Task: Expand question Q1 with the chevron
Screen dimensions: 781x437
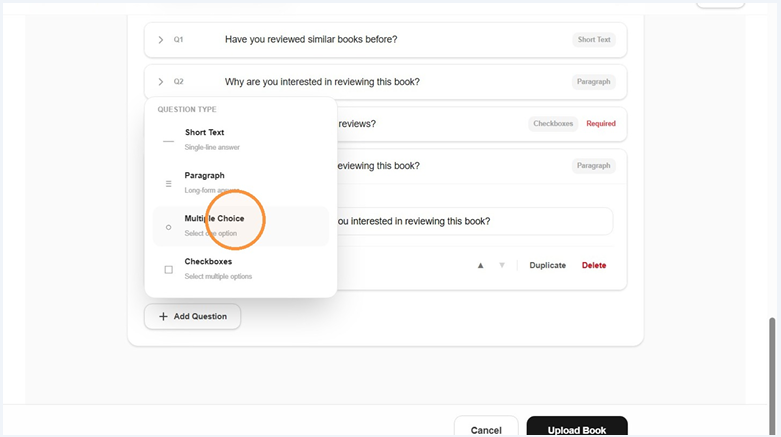Action: (x=160, y=39)
